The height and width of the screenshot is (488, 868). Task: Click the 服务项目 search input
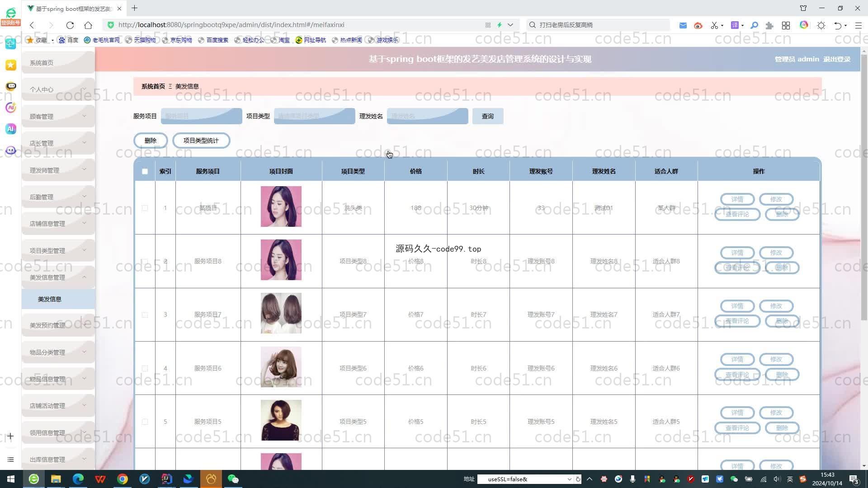(201, 116)
